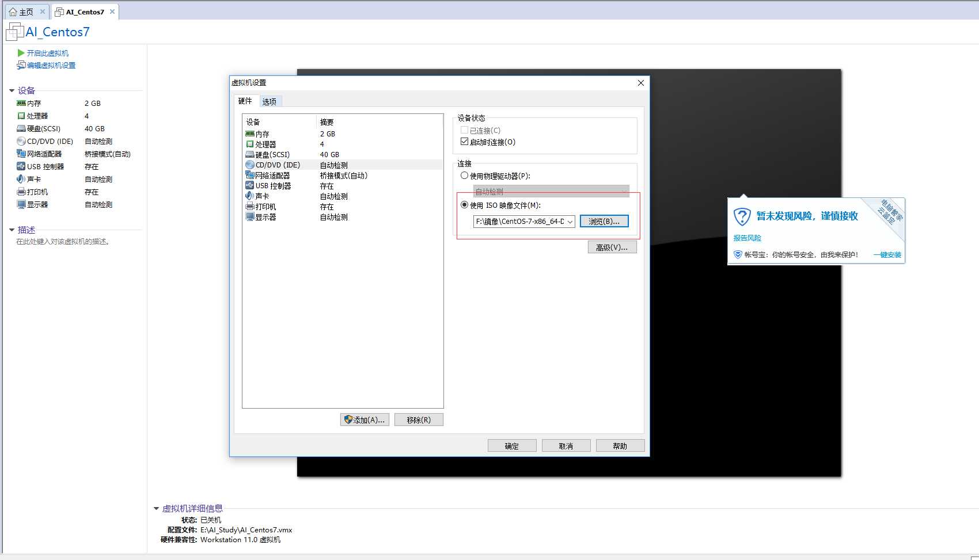Select the CD/DVD (IDE) icon in the dialog list
Screen dimensions: 979x560
pyautogui.click(x=250, y=165)
